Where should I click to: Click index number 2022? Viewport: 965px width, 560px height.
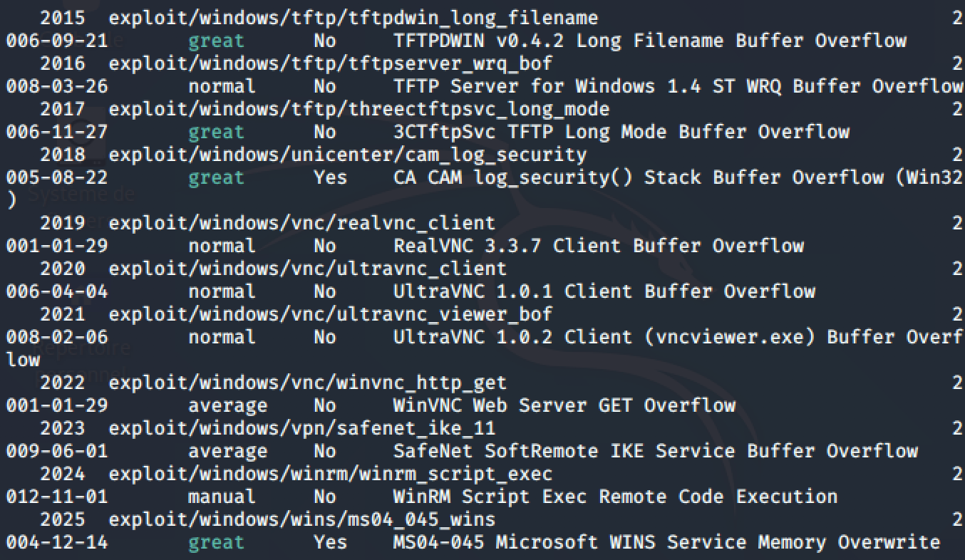pos(63,383)
